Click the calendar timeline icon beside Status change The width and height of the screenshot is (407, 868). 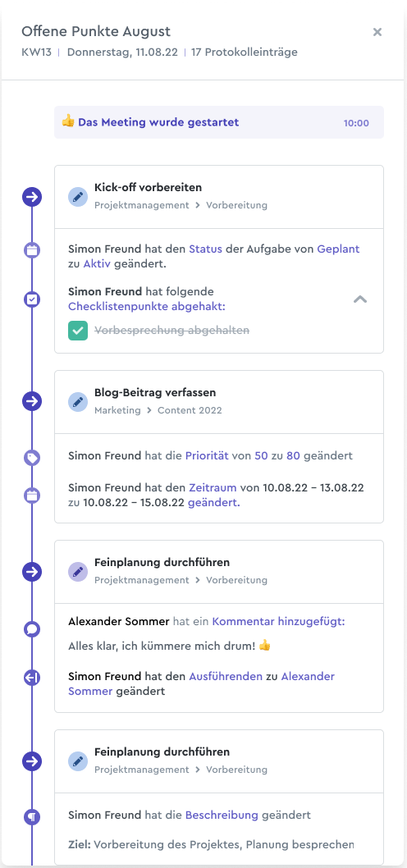32,250
